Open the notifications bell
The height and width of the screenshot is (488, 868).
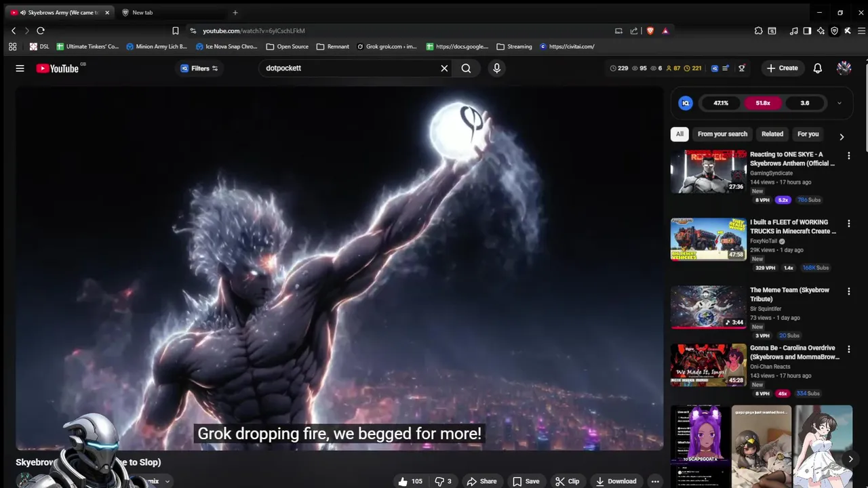point(818,68)
